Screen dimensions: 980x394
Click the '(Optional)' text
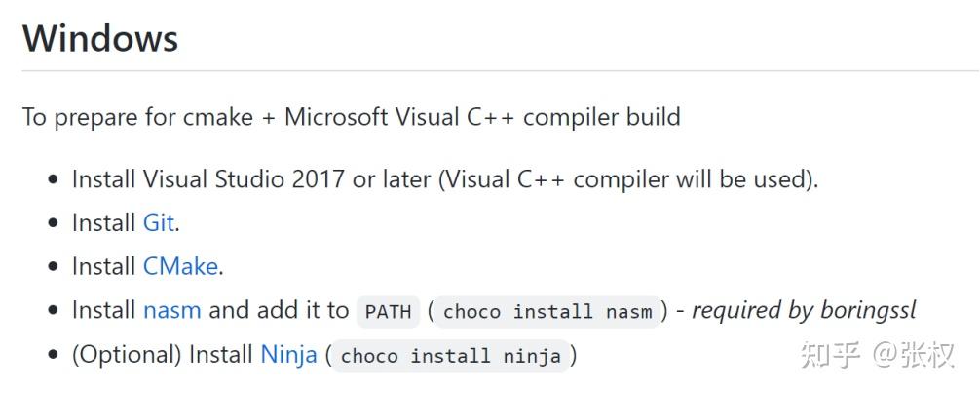click(127, 355)
